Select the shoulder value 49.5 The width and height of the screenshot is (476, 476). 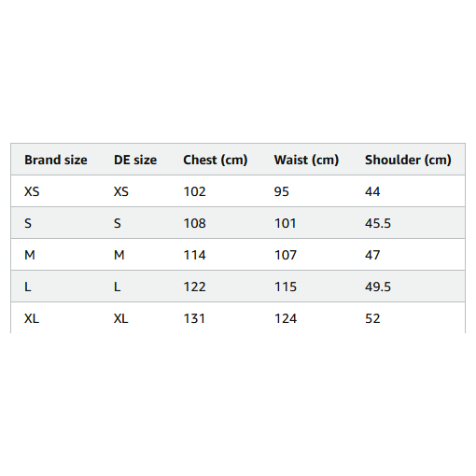click(x=378, y=287)
